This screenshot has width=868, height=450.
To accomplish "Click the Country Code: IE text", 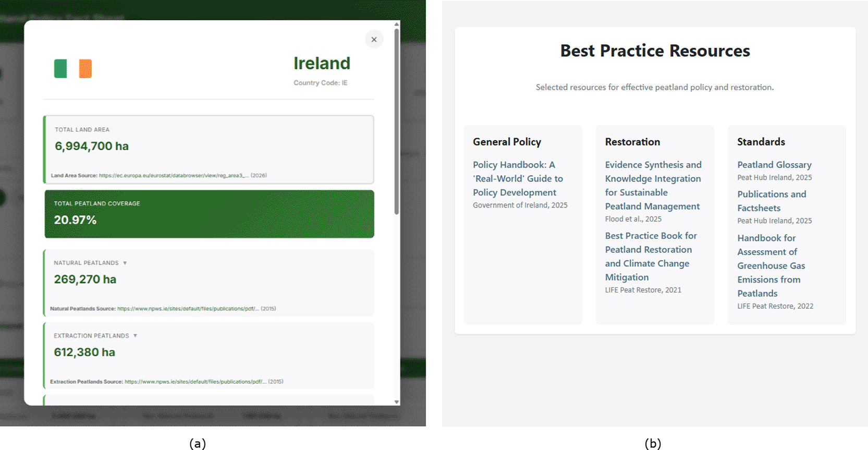I will pyautogui.click(x=320, y=83).
